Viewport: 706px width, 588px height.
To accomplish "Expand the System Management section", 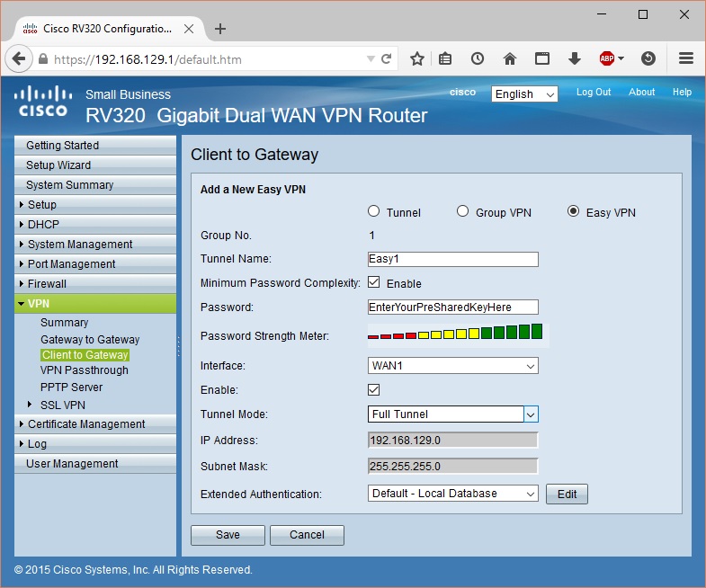I will [x=95, y=245].
